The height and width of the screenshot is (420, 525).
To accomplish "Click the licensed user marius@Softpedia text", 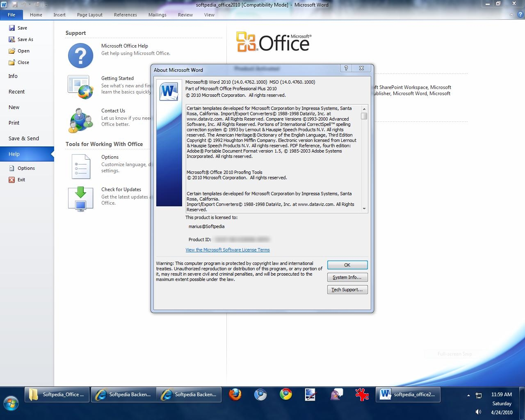I will (206, 226).
